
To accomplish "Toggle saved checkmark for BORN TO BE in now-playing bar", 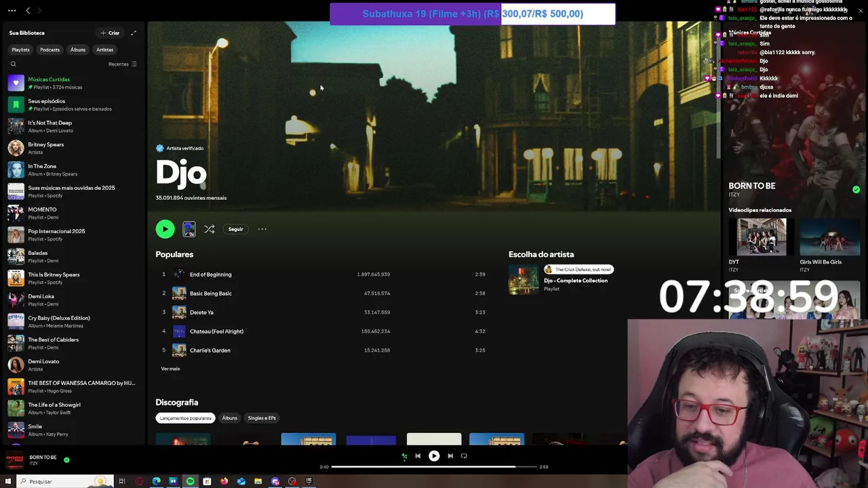I will [x=66, y=460].
